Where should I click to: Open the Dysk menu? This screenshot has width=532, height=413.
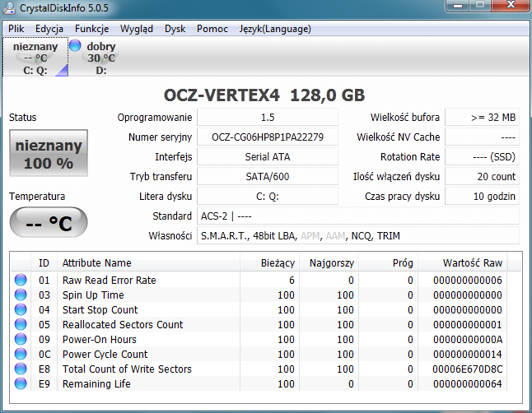[175, 29]
